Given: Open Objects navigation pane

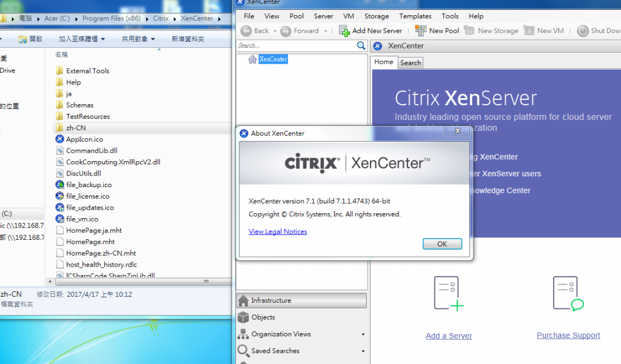Looking at the screenshot, I should (302, 317).
